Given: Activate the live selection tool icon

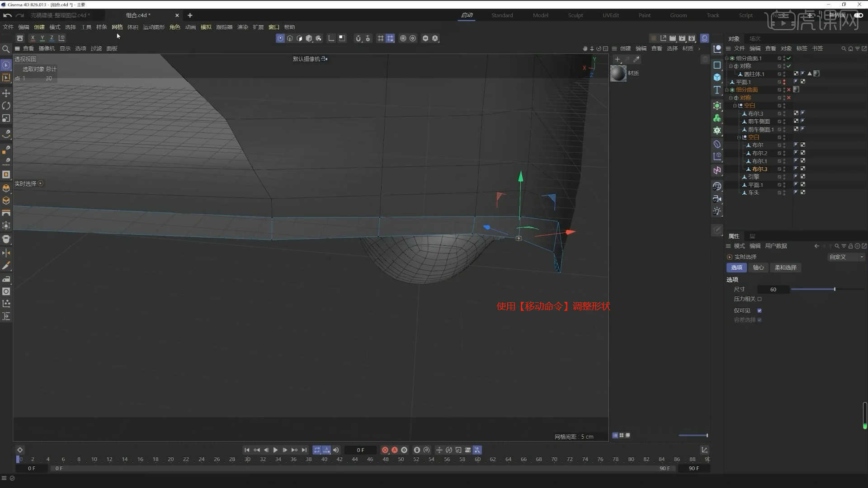Looking at the screenshot, I should tap(6, 65).
